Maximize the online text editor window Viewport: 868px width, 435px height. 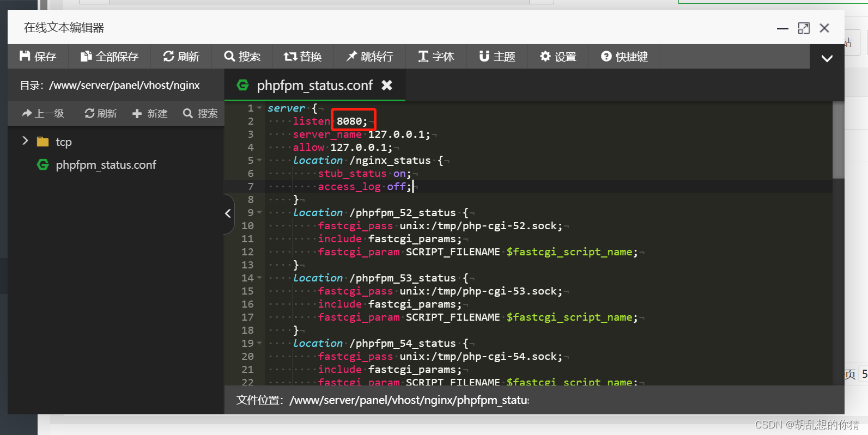804,28
